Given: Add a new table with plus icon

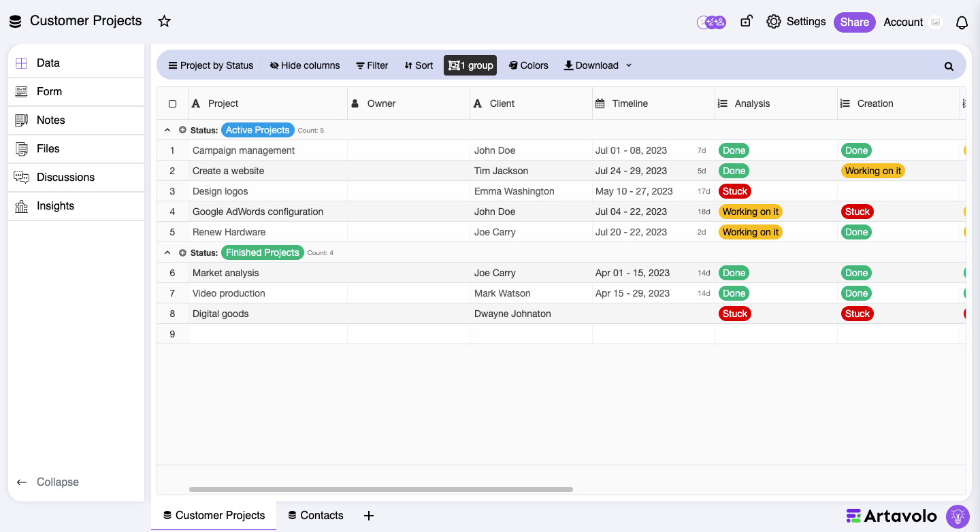Looking at the screenshot, I should point(369,516).
